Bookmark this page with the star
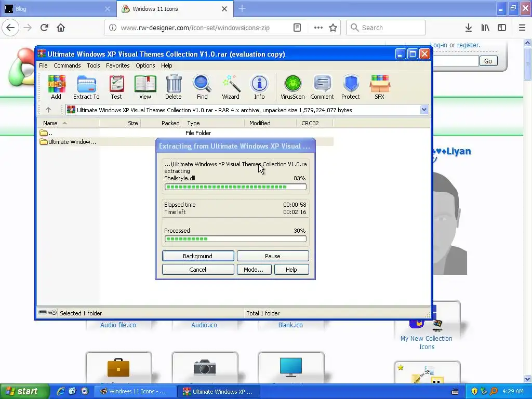The image size is (532, 399). pos(333,28)
